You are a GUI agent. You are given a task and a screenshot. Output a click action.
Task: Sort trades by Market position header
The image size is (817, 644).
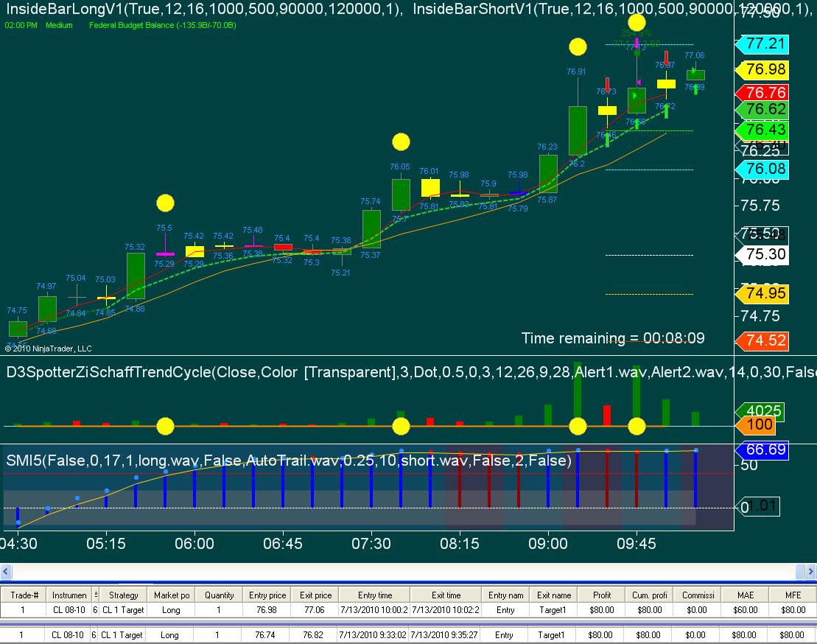pos(172,595)
